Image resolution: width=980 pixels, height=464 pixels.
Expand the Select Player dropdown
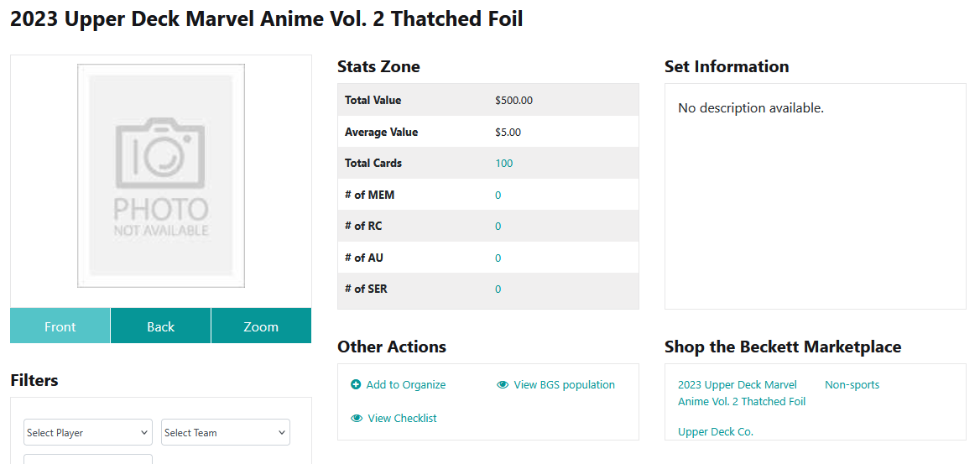tap(88, 432)
